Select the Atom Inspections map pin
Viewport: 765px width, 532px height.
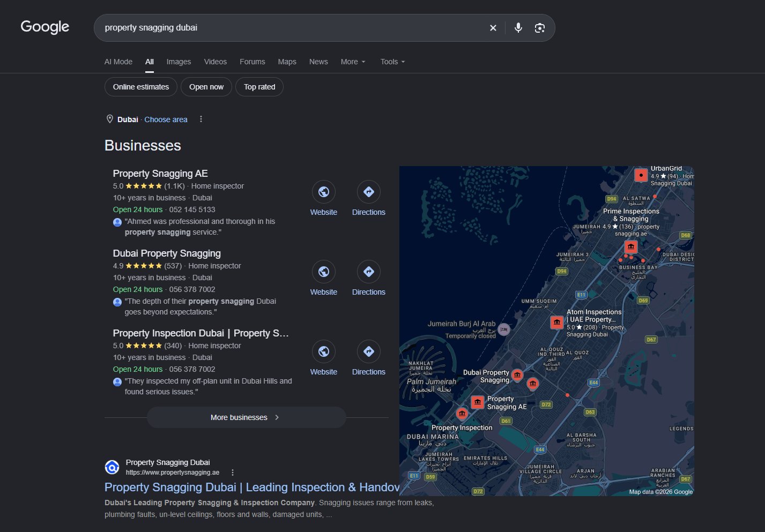tap(557, 322)
